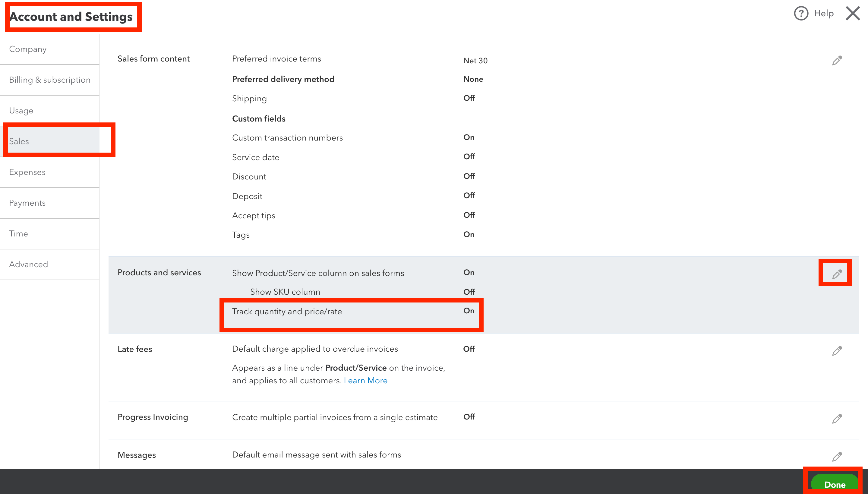Image resolution: width=868 pixels, height=494 pixels.
Task: Open the Company settings tab
Action: [28, 49]
